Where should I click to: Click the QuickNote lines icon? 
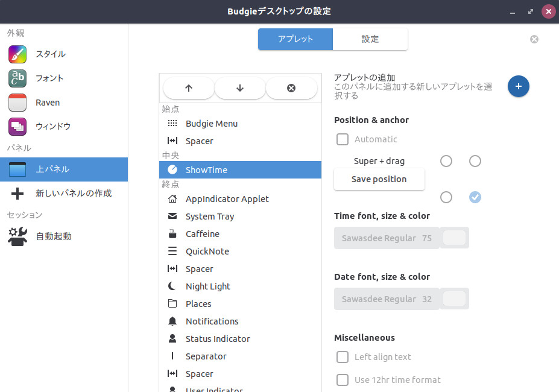(x=172, y=251)
